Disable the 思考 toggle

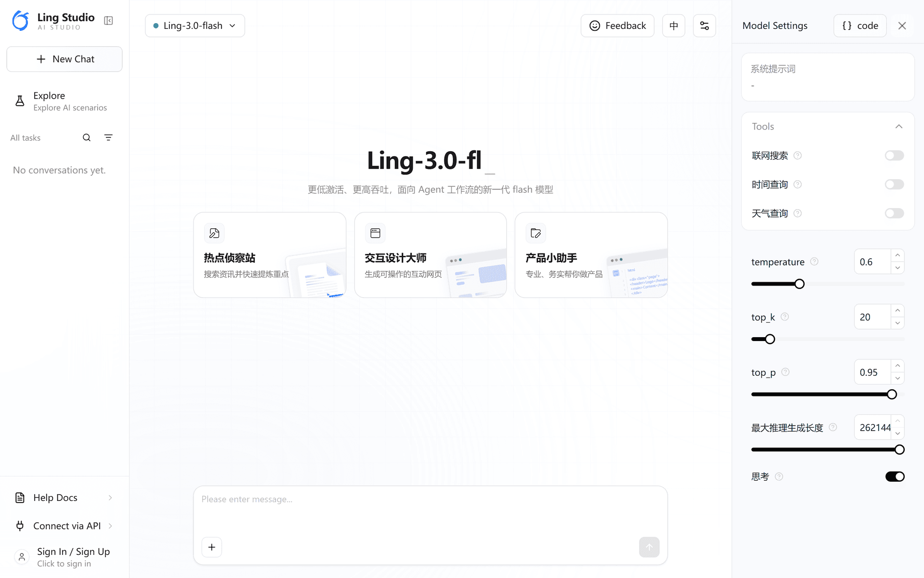[895, 476]
